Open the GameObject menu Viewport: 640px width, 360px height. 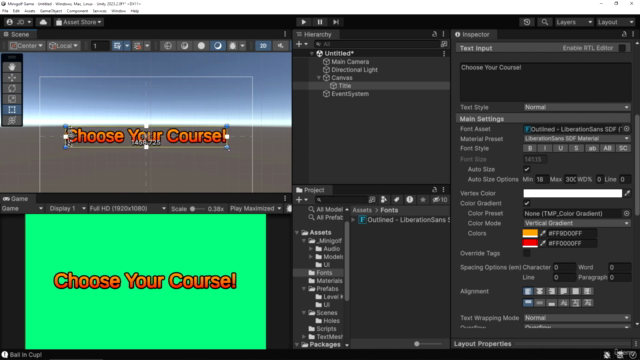51,11
